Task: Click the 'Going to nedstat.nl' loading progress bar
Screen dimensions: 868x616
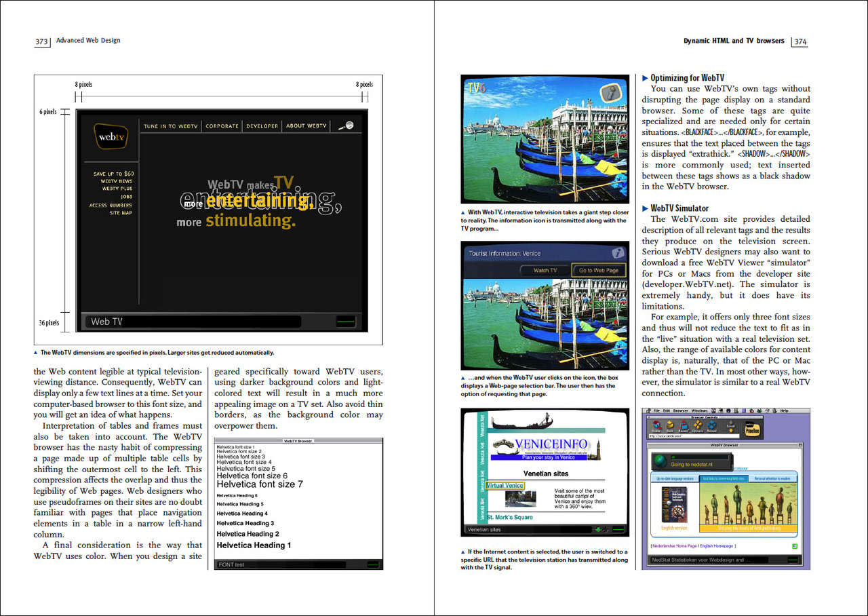Action: click(699, 457)
